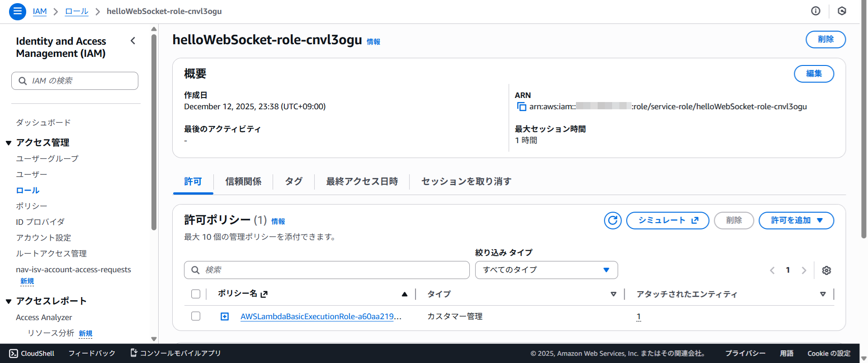Click the policy search input field
The height and width of the screenshot is (363, 868).
[x=326, y=270]
